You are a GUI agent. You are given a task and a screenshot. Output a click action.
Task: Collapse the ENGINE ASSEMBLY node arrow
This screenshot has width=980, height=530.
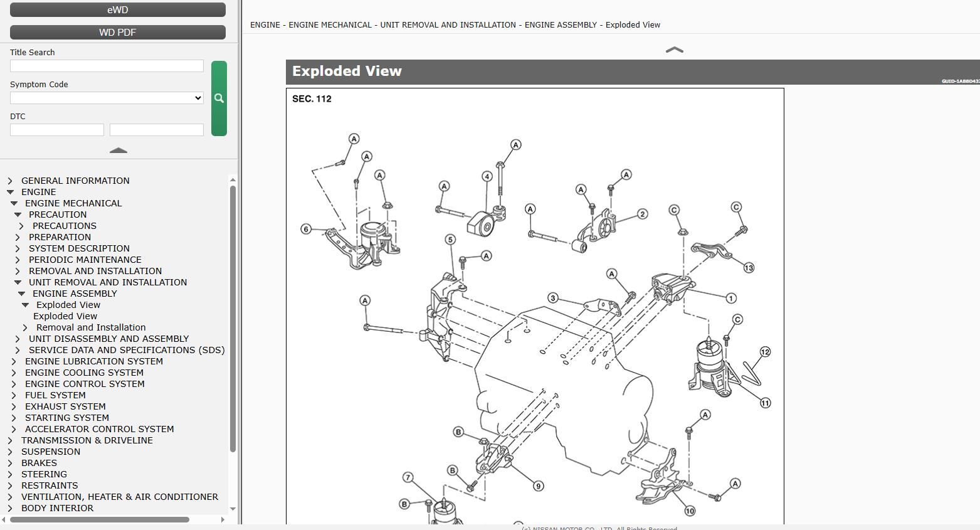[21, 294]
